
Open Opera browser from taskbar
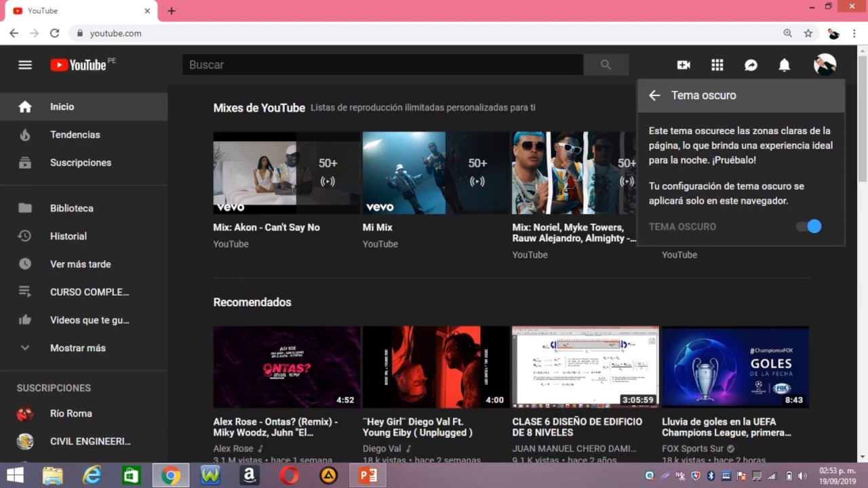coord(289,475)
